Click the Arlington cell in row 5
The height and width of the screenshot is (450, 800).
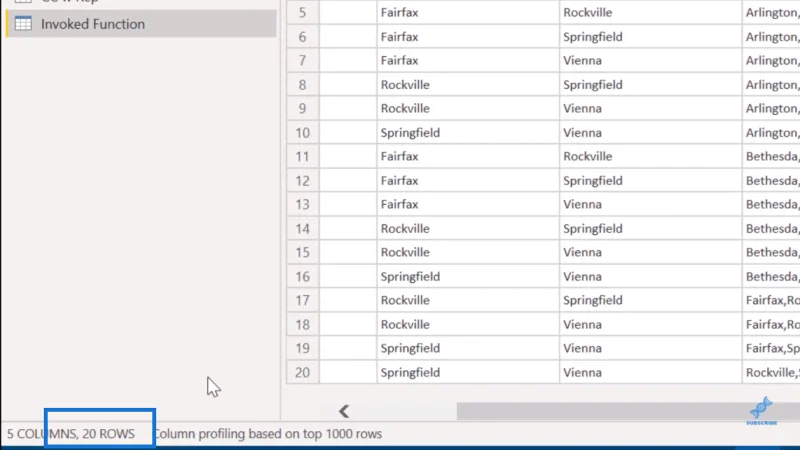click(771, 12)
